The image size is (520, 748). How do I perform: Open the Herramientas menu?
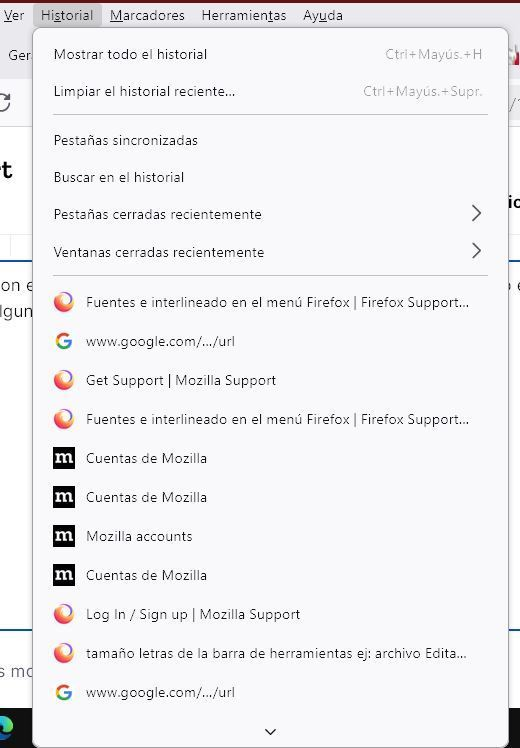tap(244, 16)
